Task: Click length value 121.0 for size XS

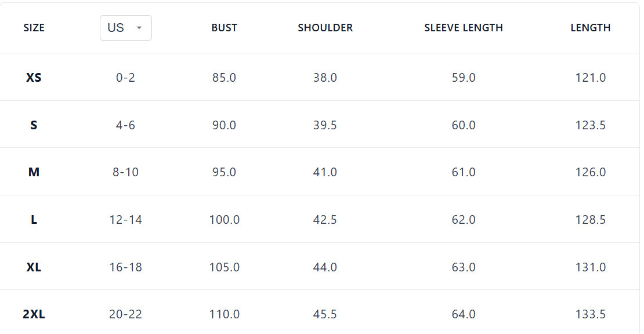Action: (590, 78)
